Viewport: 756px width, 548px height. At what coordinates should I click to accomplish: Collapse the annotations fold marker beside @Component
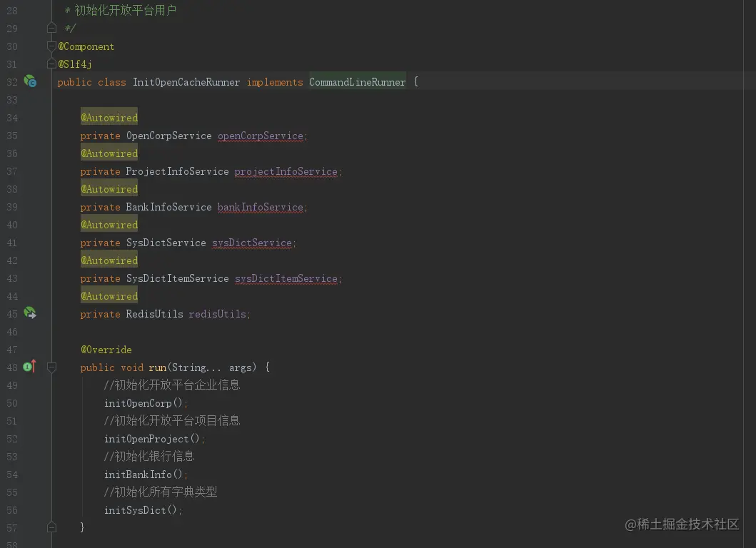(x=51, y=46)
